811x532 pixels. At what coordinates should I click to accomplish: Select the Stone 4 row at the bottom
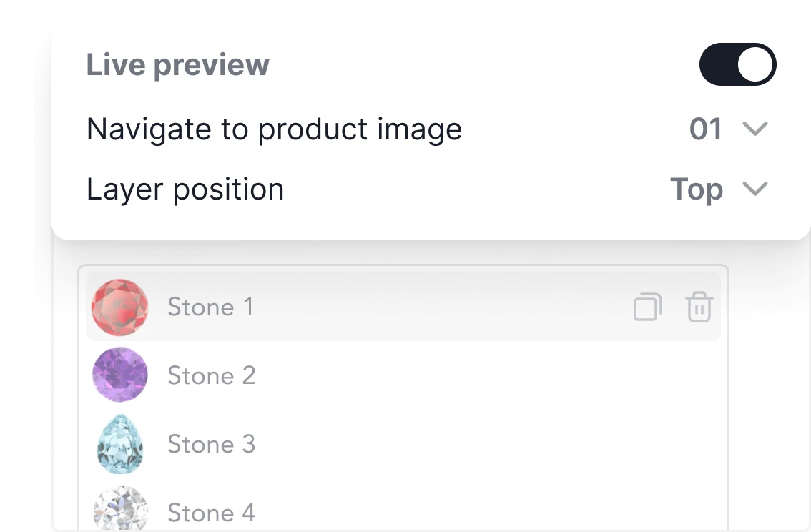(x=212, y=511)
